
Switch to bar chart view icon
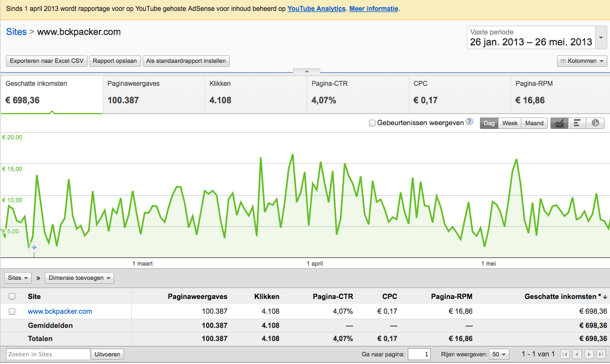pos(577,124)
